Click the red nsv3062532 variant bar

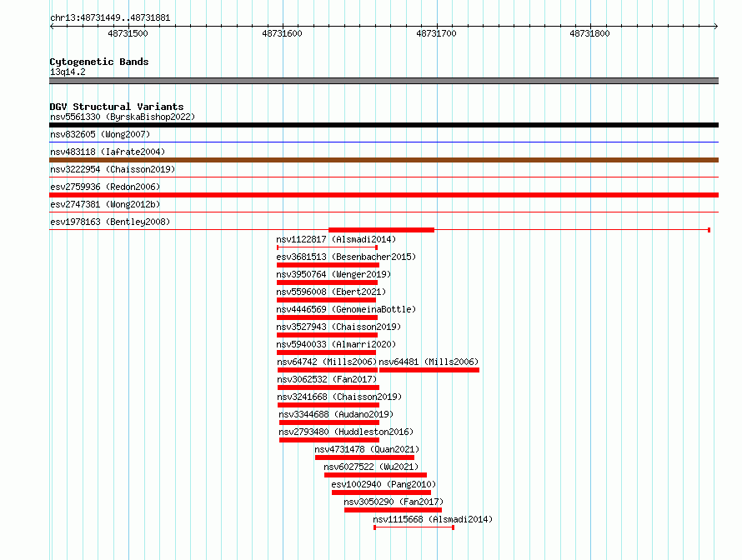pyautogui.click(x=328, y=387)
